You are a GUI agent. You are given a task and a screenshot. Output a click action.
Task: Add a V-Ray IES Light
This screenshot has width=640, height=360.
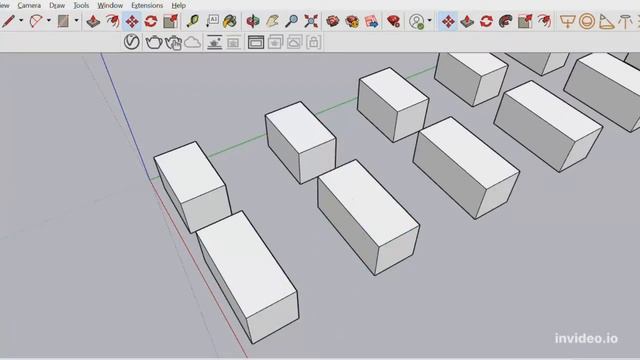pyautogui.click(x=625, y=21)
